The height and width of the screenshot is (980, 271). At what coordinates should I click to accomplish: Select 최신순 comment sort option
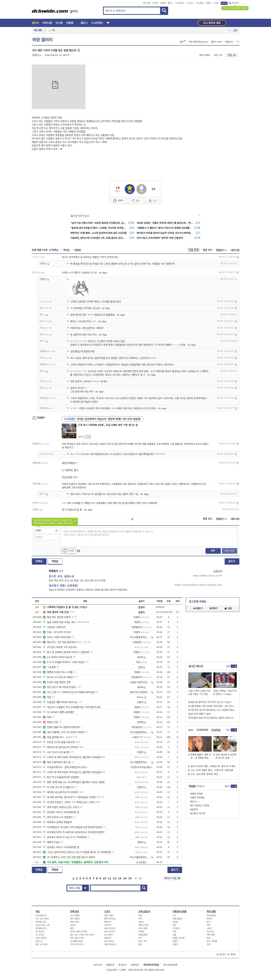tap(65, 250)
